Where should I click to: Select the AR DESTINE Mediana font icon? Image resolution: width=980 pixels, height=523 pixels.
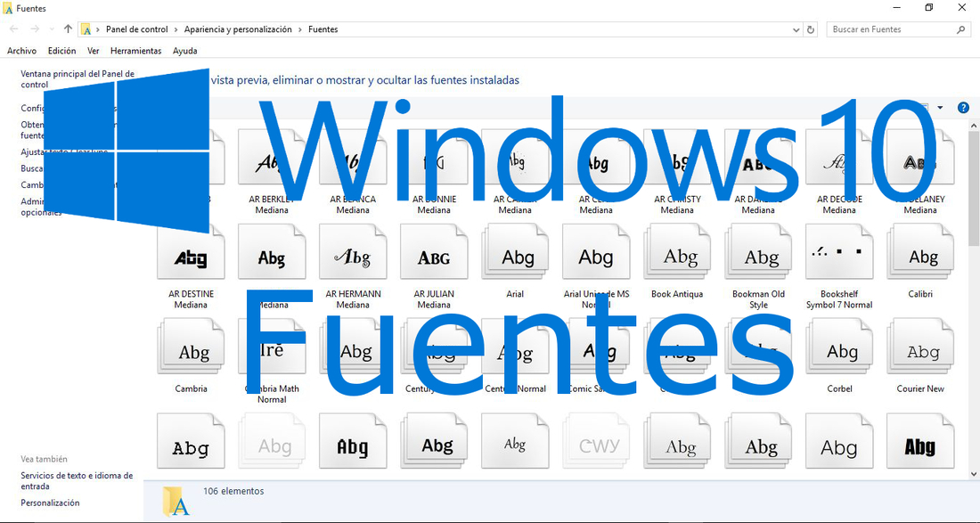coord(191,252)
